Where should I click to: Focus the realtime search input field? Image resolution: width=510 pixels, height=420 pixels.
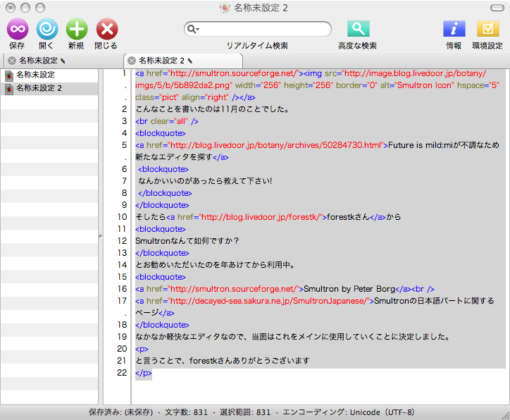click(258, 29)
